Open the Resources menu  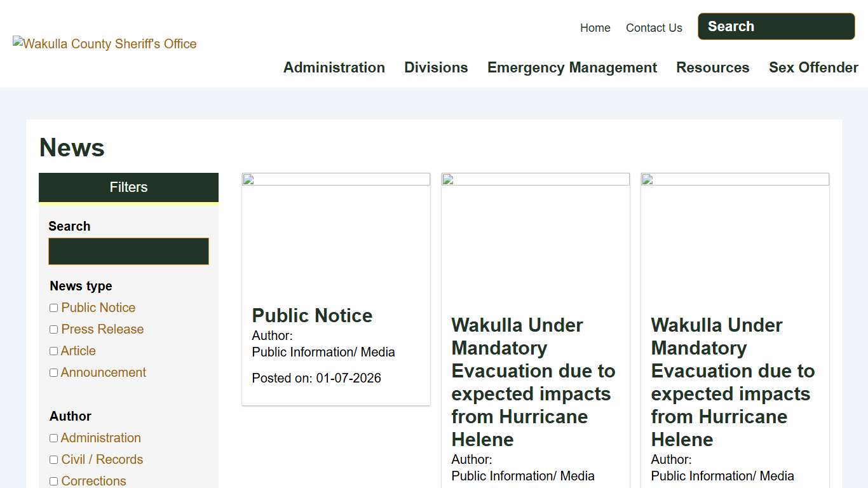712,67
